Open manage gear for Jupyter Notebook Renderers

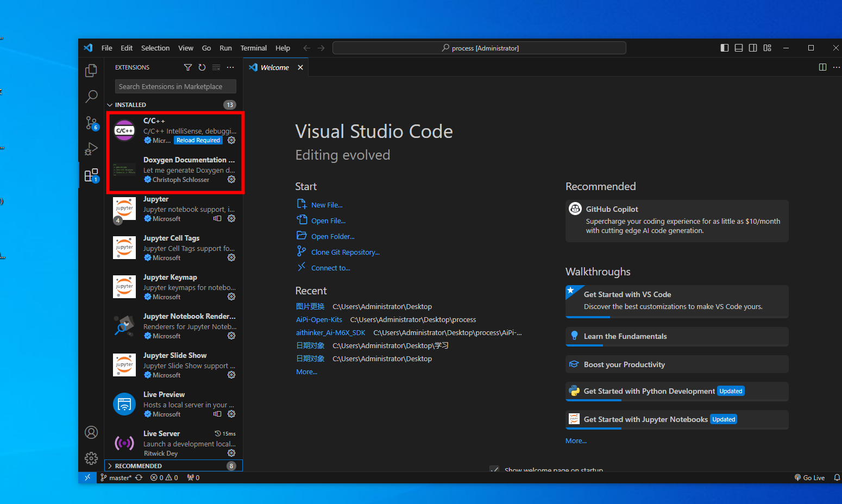click(x=231, y=336)
